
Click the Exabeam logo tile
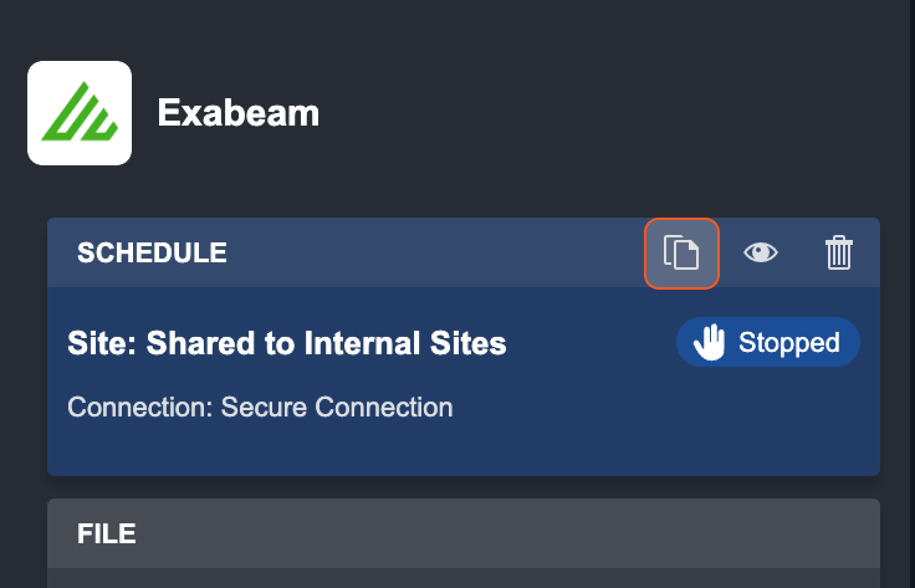(x=80, y=113)
